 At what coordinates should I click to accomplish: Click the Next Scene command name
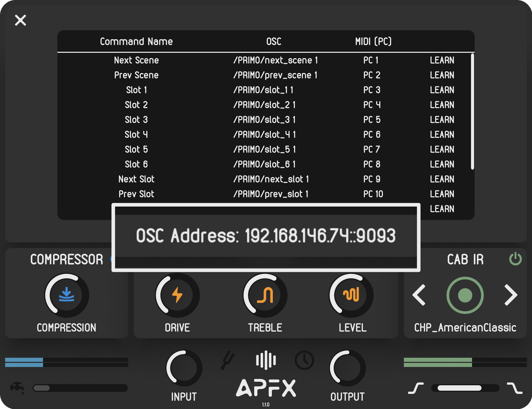click(136, 60)
